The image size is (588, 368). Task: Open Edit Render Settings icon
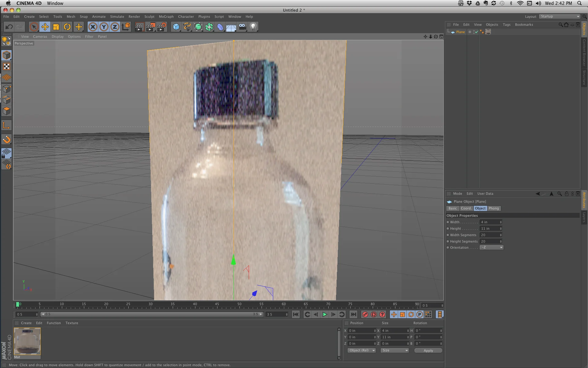[x=162, y=27]
